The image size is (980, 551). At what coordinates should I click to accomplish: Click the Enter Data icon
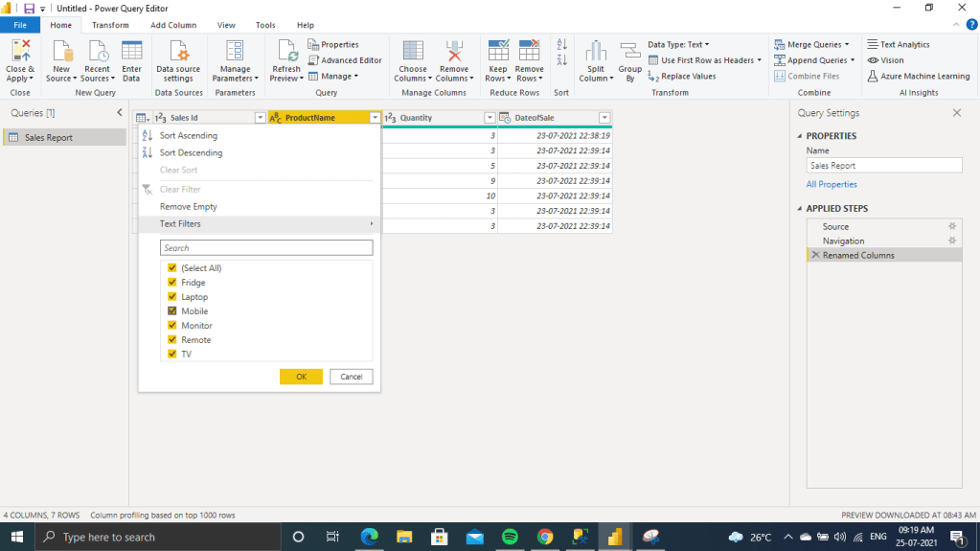[x=131, y=52]
